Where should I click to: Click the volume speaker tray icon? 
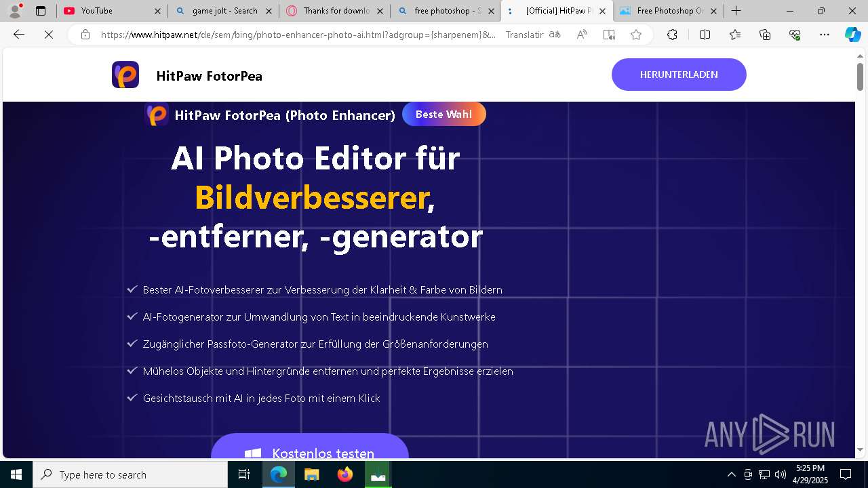point(780,474)
